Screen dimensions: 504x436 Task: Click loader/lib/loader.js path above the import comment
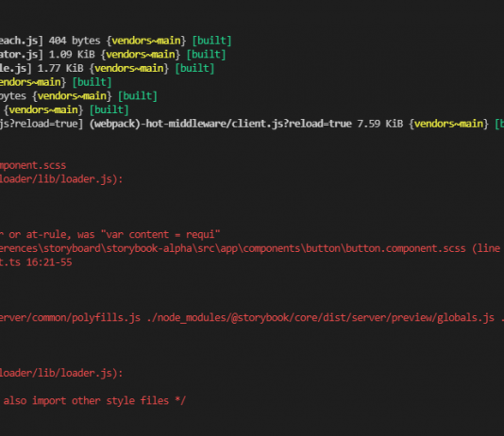coord(61,374)
